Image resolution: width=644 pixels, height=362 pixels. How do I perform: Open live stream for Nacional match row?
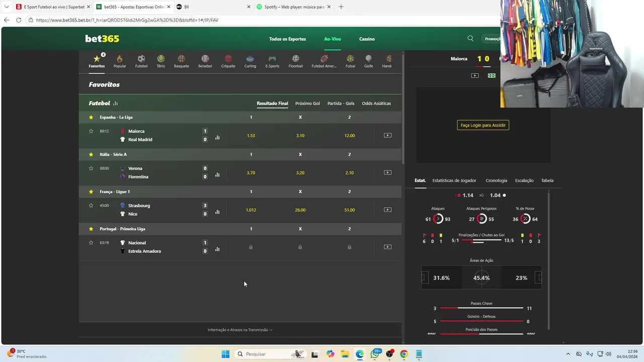pos(387,247)
